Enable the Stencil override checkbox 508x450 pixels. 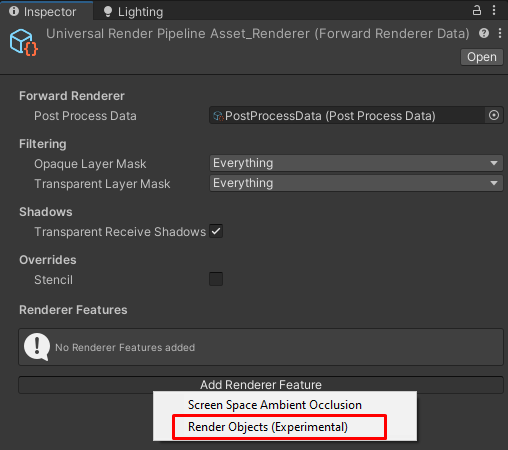(x=216, y=279)
